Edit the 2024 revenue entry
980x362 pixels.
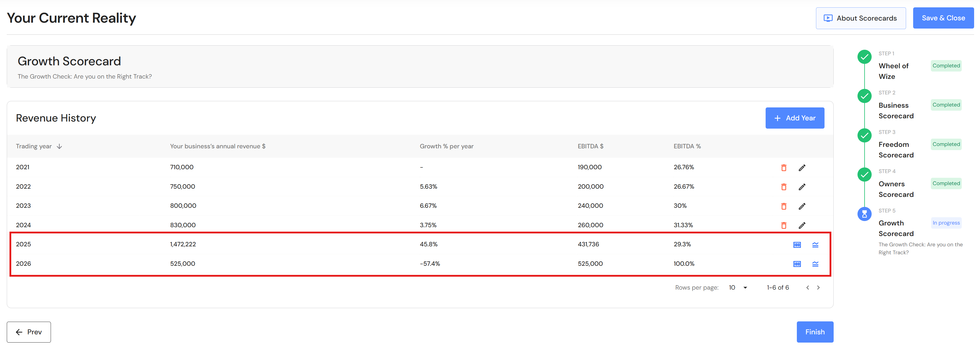[x=802, y=225]
